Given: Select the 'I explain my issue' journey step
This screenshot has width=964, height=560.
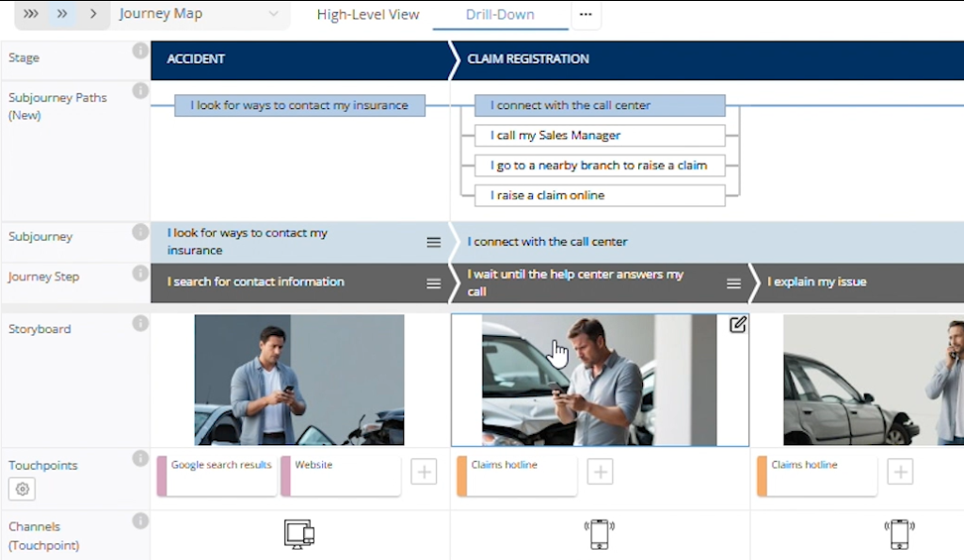Looking at the screenshot, I should [858, 282].
